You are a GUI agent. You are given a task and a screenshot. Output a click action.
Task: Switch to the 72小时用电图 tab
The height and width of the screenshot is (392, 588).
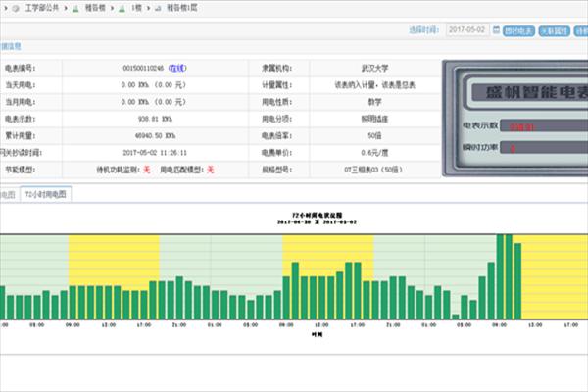coord(48,196)
